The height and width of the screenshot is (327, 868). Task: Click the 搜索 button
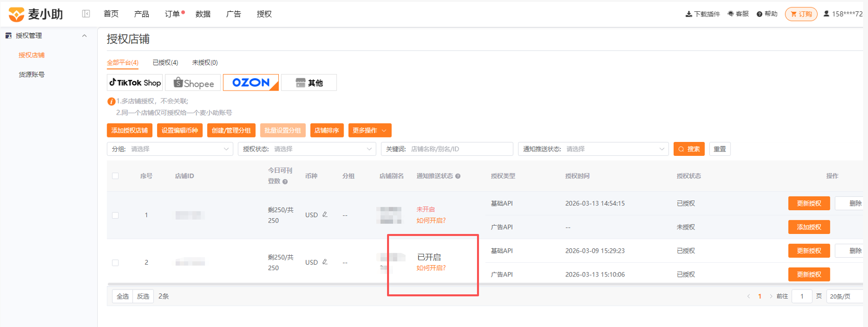coord(689,149)
